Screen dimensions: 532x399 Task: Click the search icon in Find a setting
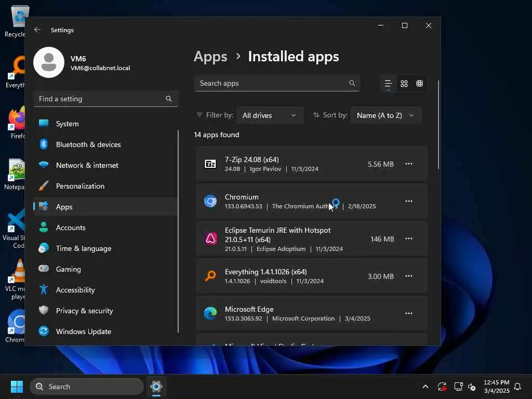(x=169, y=99)
